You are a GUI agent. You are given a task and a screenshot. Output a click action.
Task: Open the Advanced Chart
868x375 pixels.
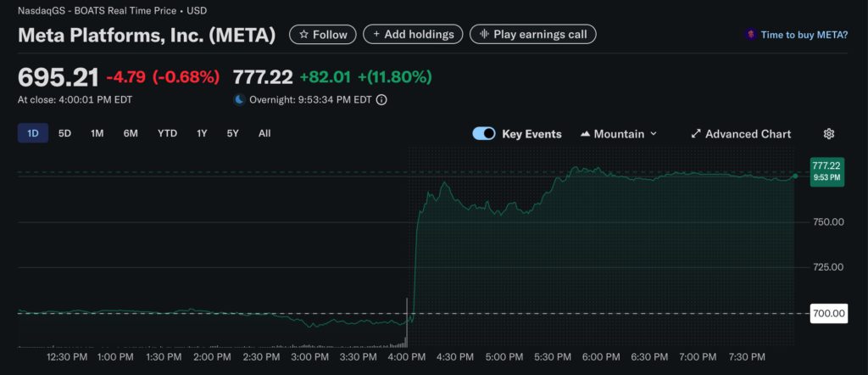coord(741,134)
